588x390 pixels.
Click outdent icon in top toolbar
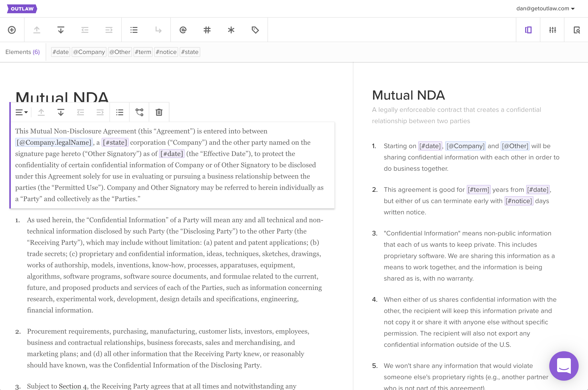[85, 30]
